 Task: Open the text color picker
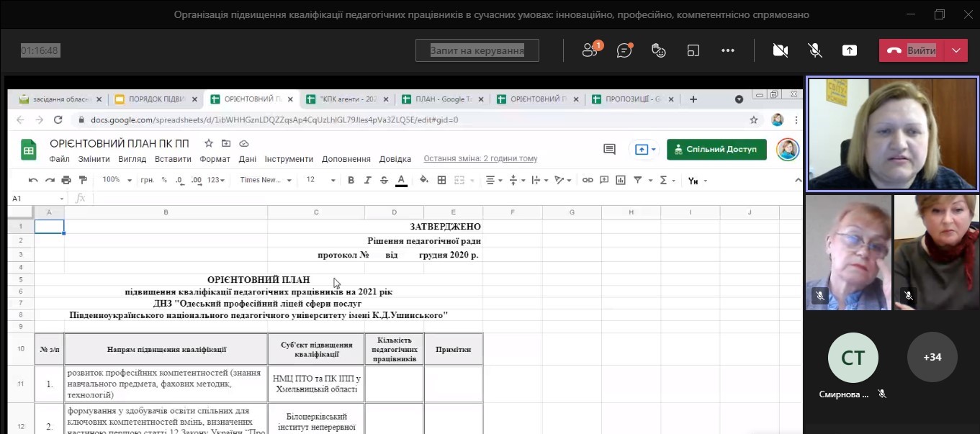401,180
